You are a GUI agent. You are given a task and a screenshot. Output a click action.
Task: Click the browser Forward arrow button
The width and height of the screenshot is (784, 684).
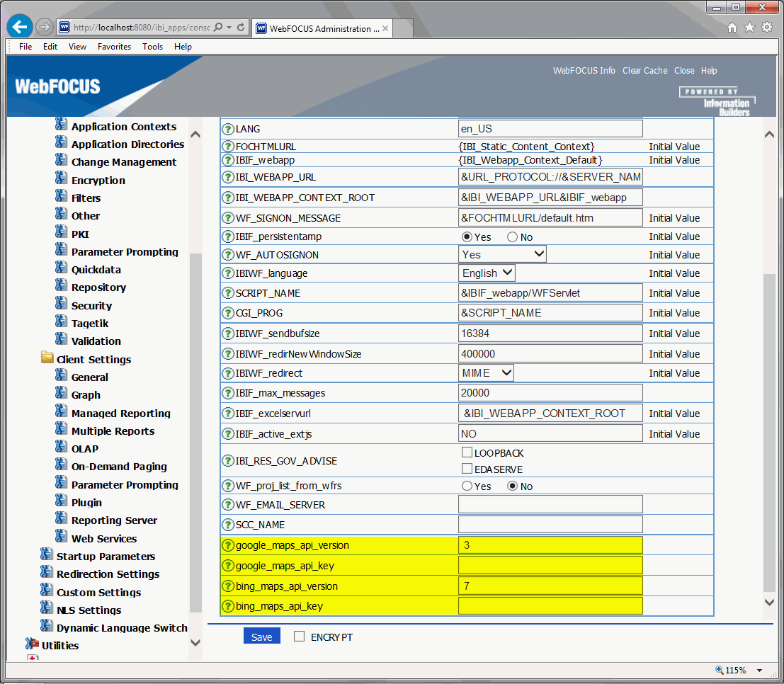tap(45, 27)
